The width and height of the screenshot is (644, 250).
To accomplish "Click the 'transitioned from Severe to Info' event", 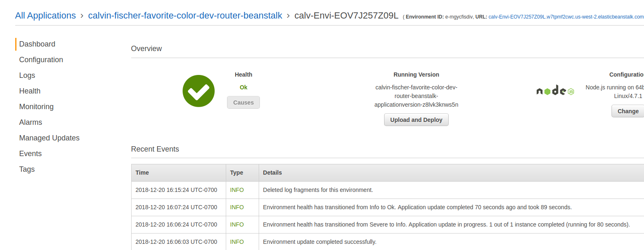I will [x=447, y=224].
